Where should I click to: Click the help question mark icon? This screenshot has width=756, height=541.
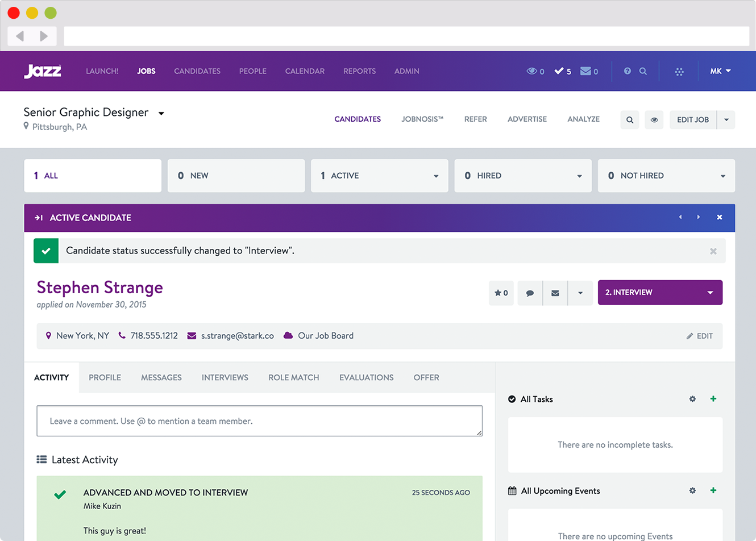pyautogui.click(x=628, y=71)
